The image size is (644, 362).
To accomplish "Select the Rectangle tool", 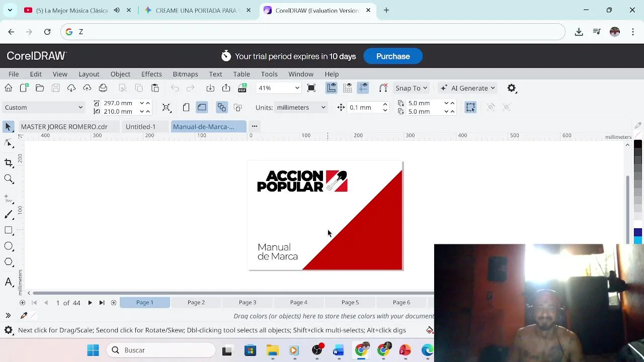I will click(x=9, y=230).
